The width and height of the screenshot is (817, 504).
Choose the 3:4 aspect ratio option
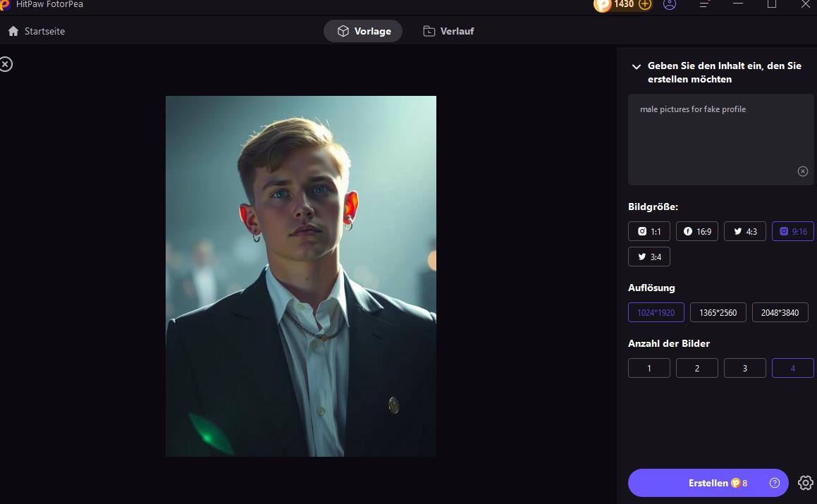tap(649, 257)
